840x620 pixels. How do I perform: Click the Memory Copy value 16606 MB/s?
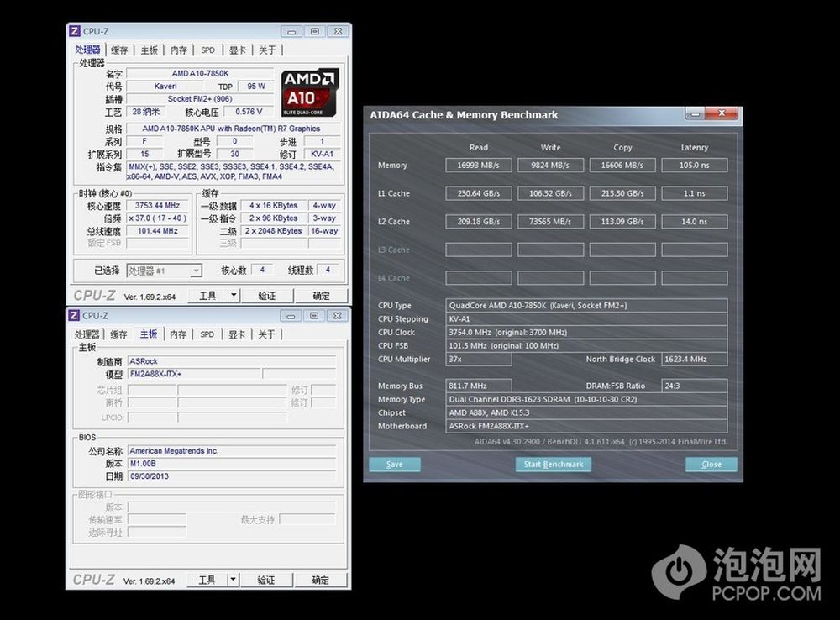pyautogui.click(x=622, y=165)
